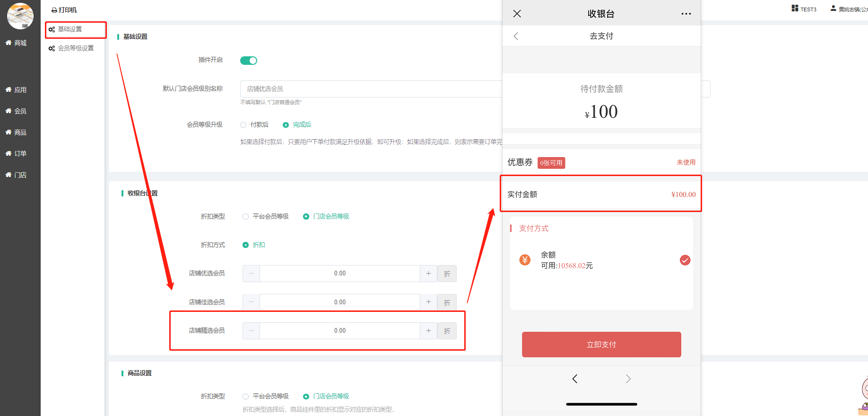Select 平台会员等级 under 收银台设置
Viewport: 868px width, 416px height.
(x=246, y=217)
